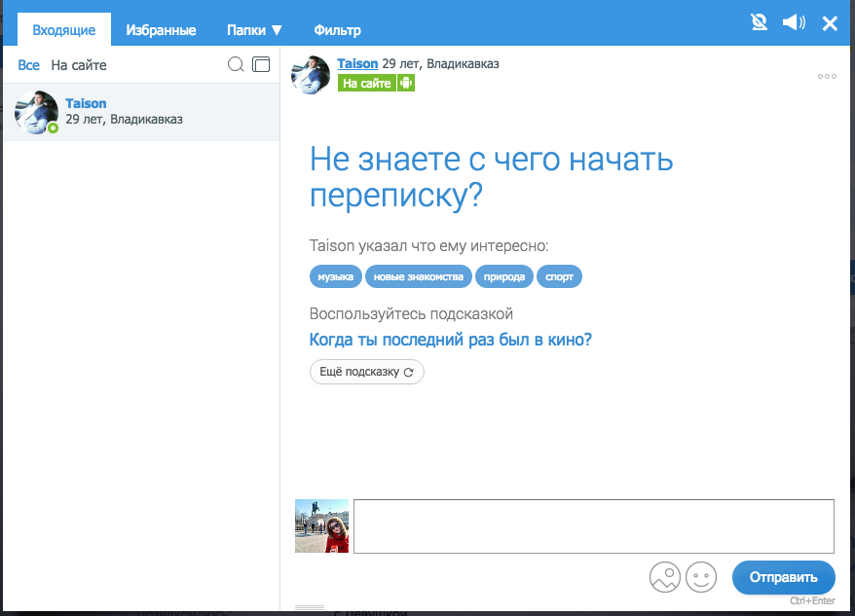Screen dimensions: 855x616
Task: Click the green На сайте status badge
Action: (x=366, y=83)
